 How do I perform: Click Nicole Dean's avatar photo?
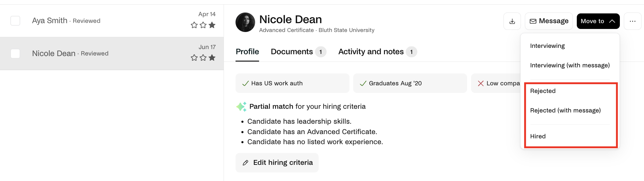click(x=245, y=22)
